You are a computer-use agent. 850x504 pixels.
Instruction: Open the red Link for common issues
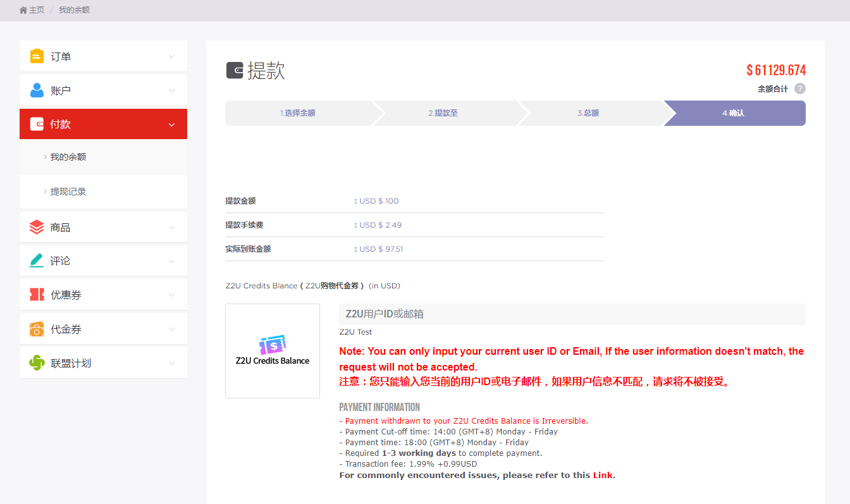[602, 475]
